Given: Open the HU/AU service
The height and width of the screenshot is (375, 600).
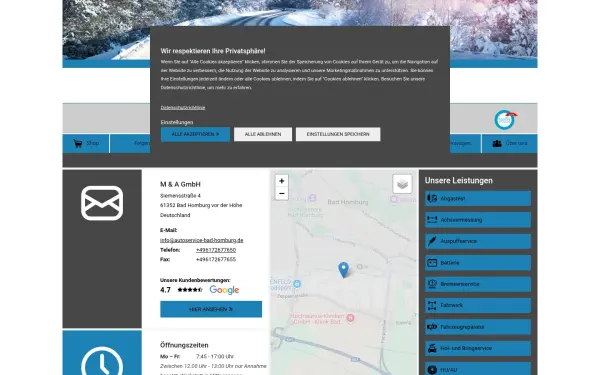Looking at the screenshot, I should 478,369.
